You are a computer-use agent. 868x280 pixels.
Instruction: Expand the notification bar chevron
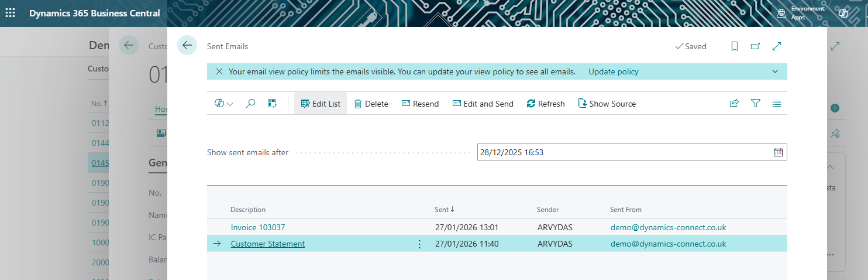[775, 71]
